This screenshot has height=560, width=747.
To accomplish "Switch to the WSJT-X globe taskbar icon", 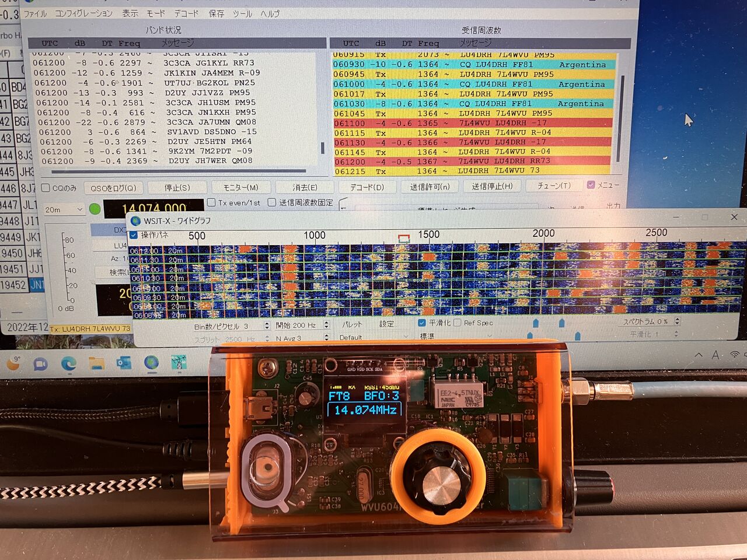I will tap(151, 363).
